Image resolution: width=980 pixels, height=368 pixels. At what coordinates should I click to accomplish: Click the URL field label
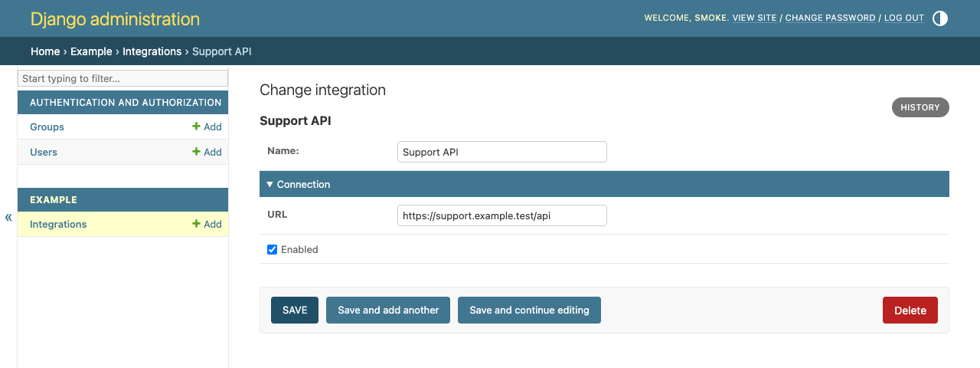click(277, 215)
